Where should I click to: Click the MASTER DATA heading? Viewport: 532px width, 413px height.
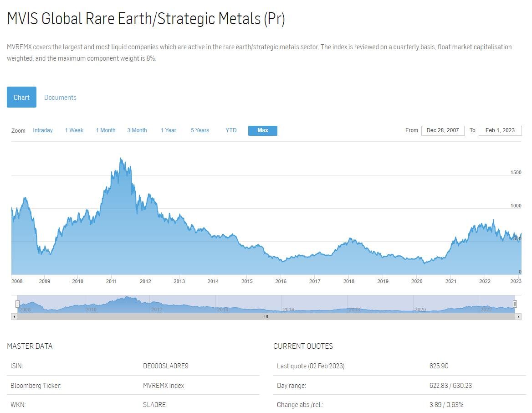point(30,346)
